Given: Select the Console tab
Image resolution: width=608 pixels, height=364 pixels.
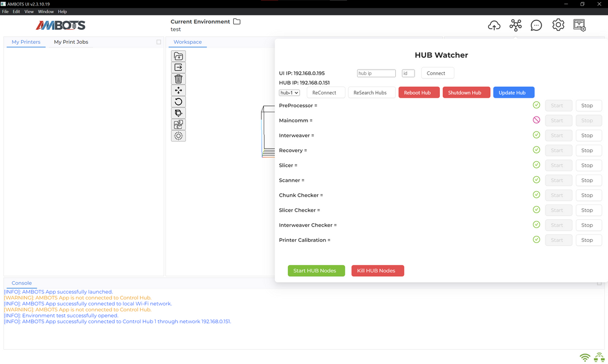Looking at the screenshot, I should 22,283.
